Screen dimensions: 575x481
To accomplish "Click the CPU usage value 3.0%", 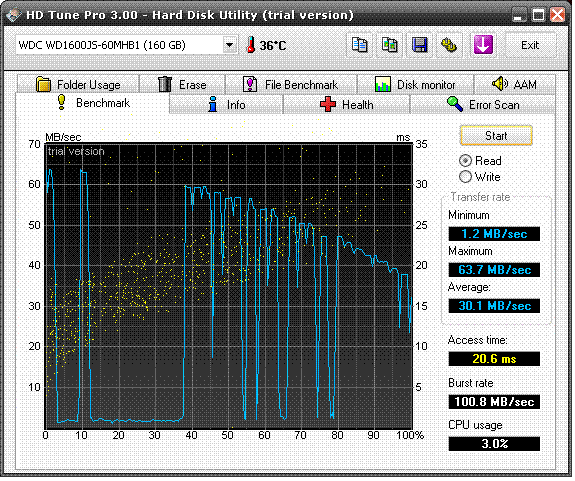I will point(494,444).
